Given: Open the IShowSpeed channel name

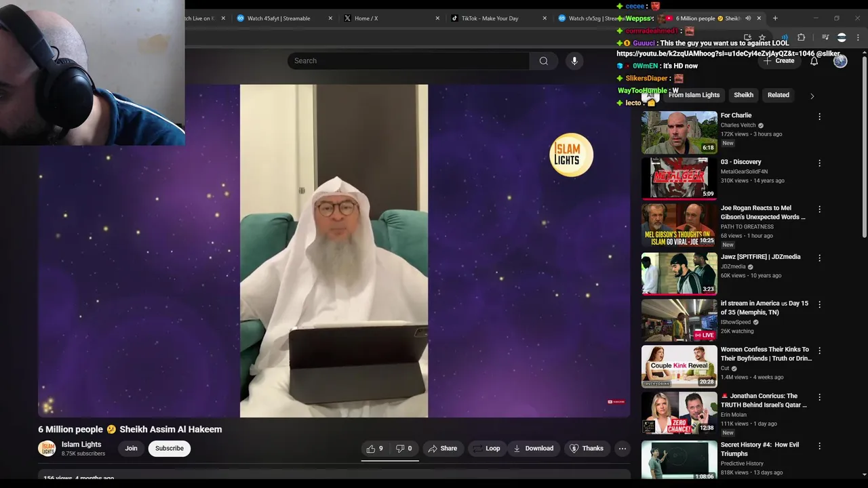Looking at the screenshot, I should [736, 323].
